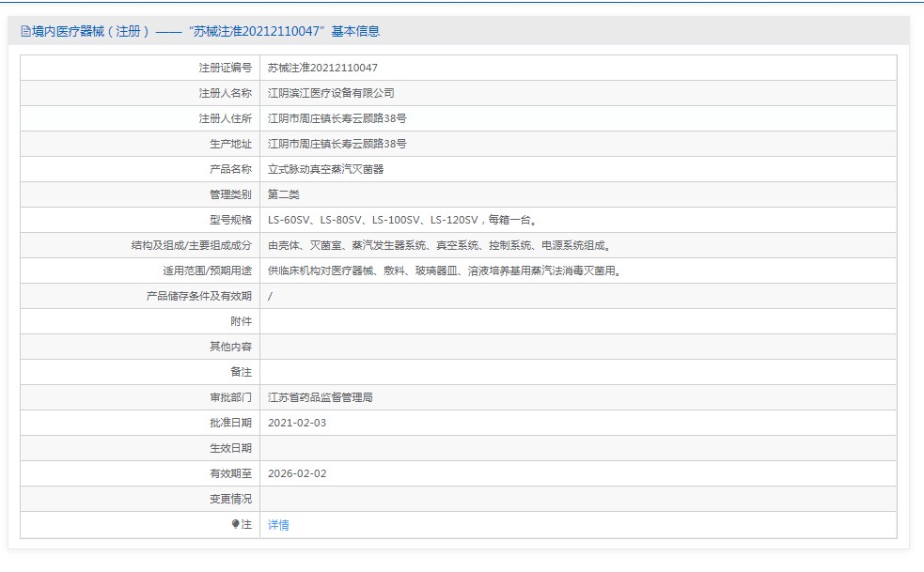Viewport: 924px width, 572px height.
Task: Click the heading 境内医疗器械（注册）基本信息
Action: tap(200, 31)
